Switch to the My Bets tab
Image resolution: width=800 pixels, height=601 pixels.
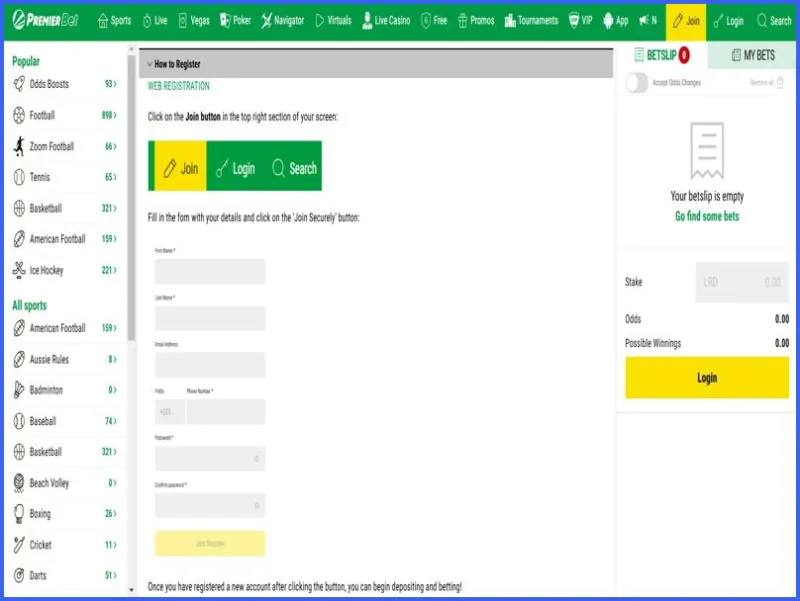point(753,55)
